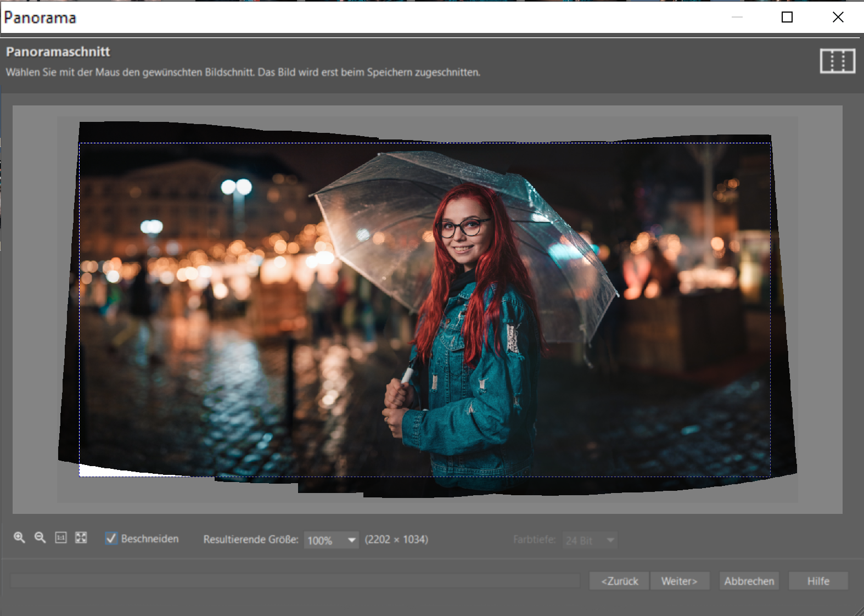This screenshot has width=864, height=616.
Task: Click the arrow beside the 100% size
Action: pyautogui.click(x=351, y=540)
